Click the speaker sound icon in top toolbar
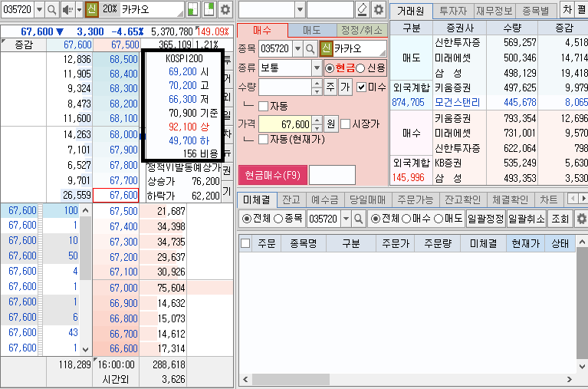 tap(68, 10)
